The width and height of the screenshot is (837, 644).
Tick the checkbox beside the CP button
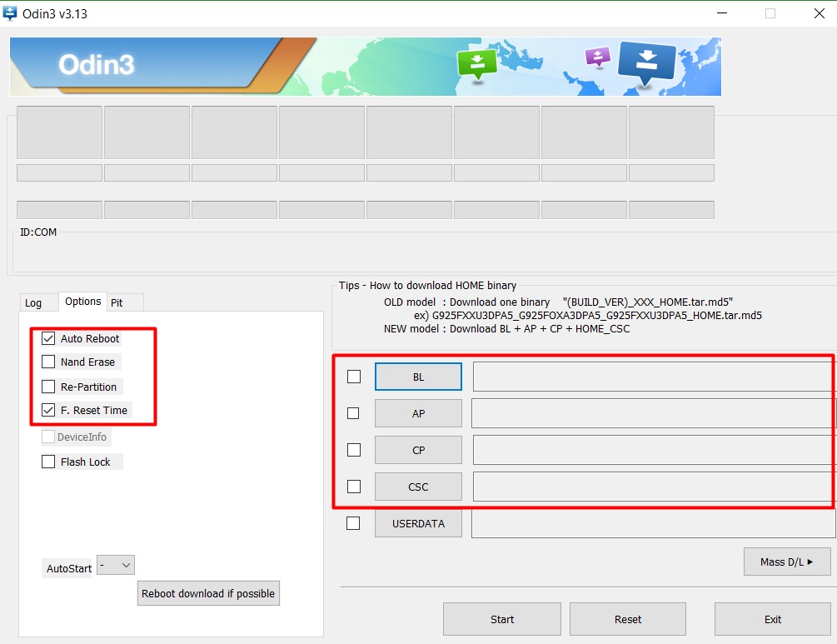click(x=353, y=450)
